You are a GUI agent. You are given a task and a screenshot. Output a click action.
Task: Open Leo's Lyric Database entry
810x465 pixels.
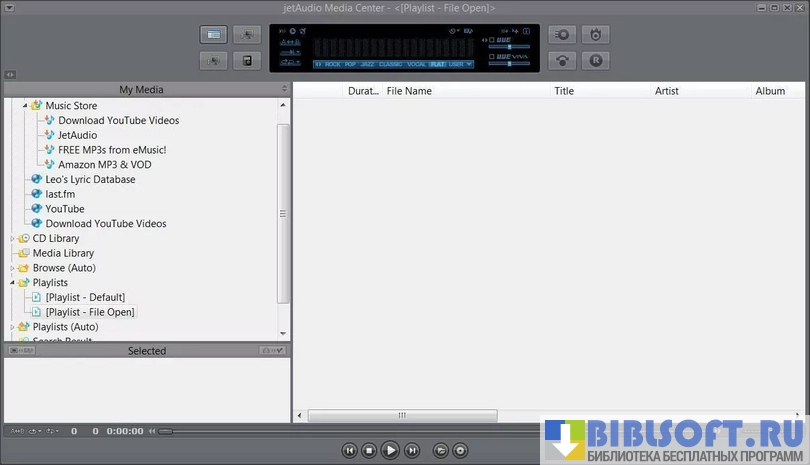(90, 179)
